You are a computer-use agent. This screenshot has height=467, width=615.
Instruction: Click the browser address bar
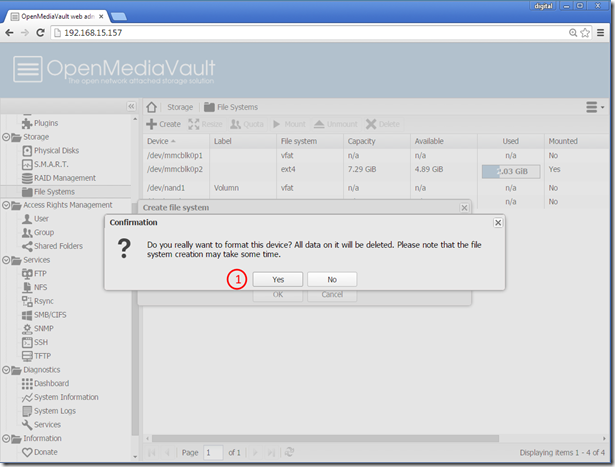pos(310,33)
